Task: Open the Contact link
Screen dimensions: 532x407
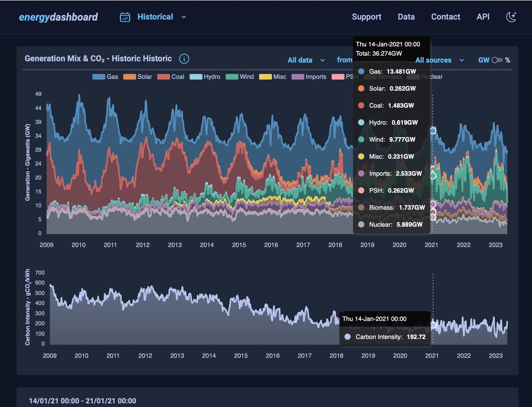Action: (x=446, y=17)
